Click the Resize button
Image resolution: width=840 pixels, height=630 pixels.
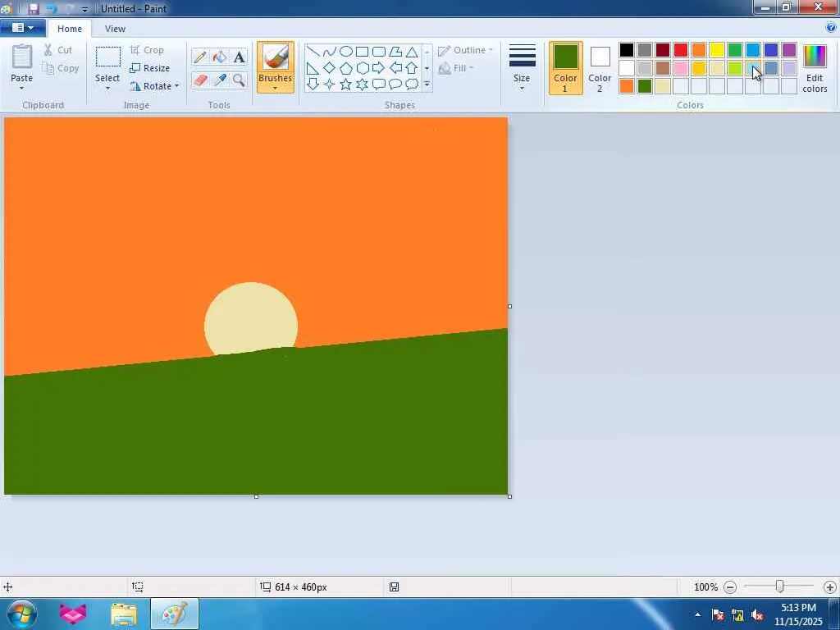point(149,68)
